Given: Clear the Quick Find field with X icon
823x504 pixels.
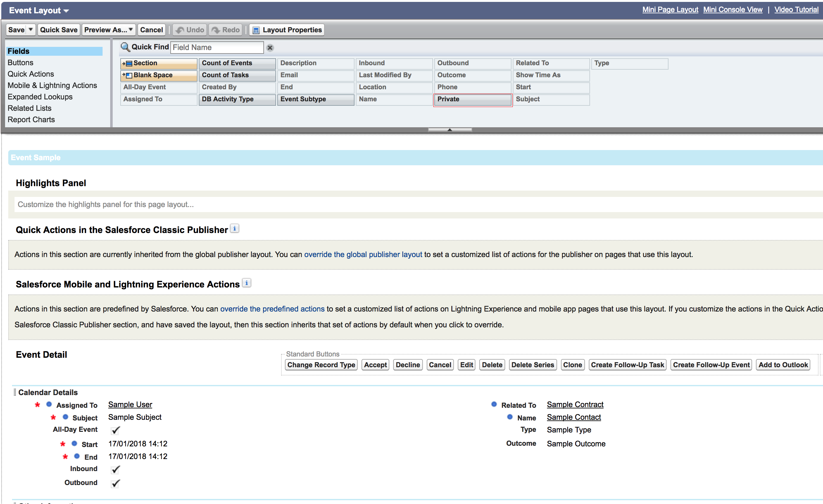Looking at the screenshot, I should tap(270, 48).
